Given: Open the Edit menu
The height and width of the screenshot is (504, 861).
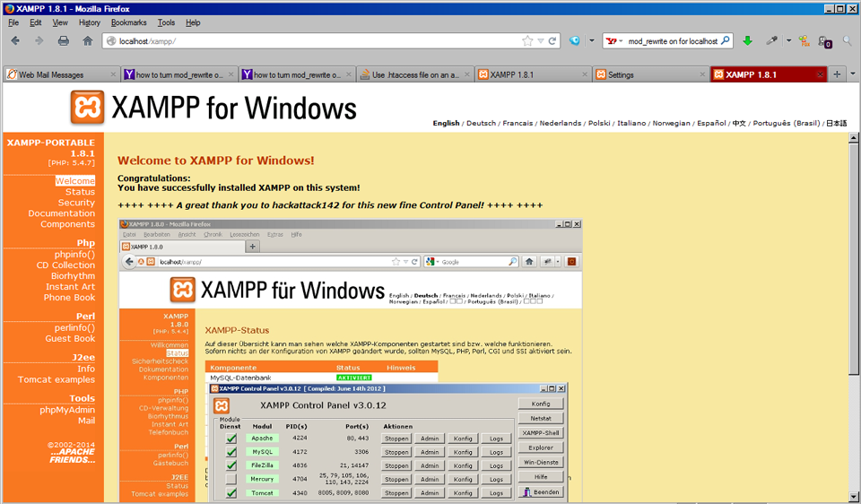Looking at the screenshot, I should click(36, 22).
